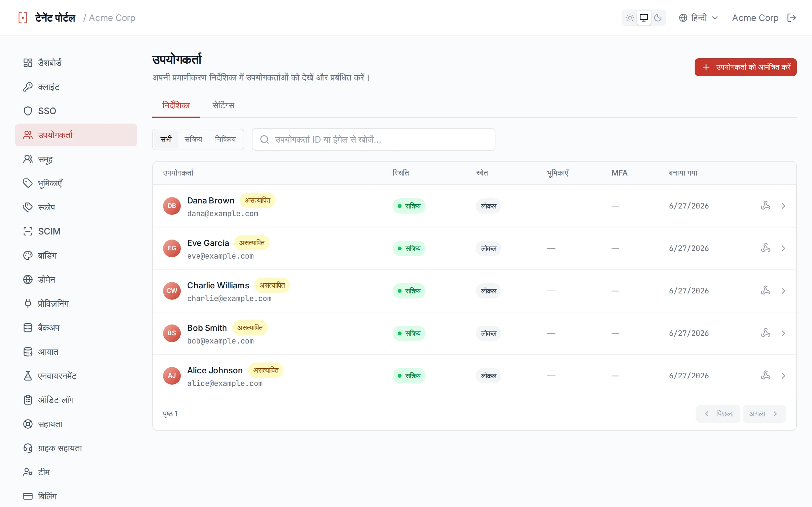Click the बैकअप database icon in sidebar
The width and height of the screenshot is (812, 507).
click(28, 328)
